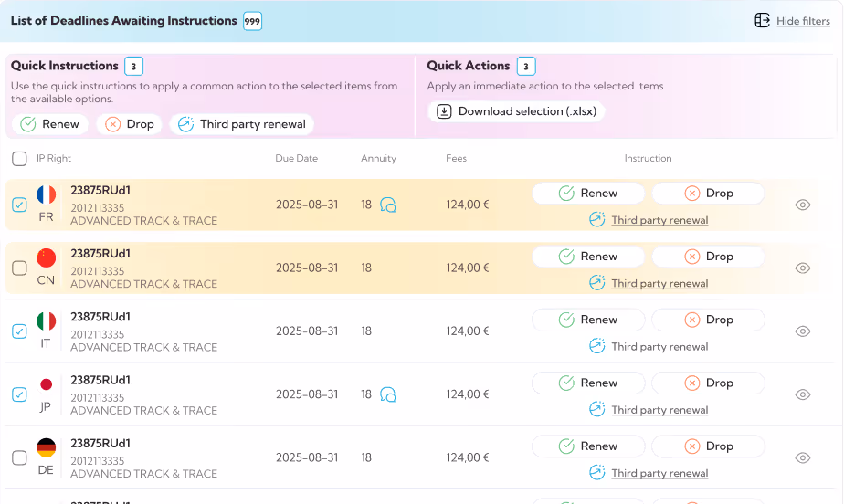Click the Hide filters panel icon
The width and height of the screenshot is (844, 504).
pos(762,20)
